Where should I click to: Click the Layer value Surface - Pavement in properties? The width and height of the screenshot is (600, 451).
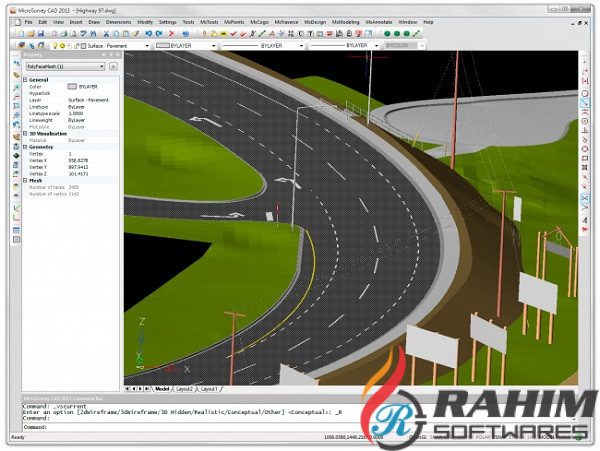tap(88, 100)
